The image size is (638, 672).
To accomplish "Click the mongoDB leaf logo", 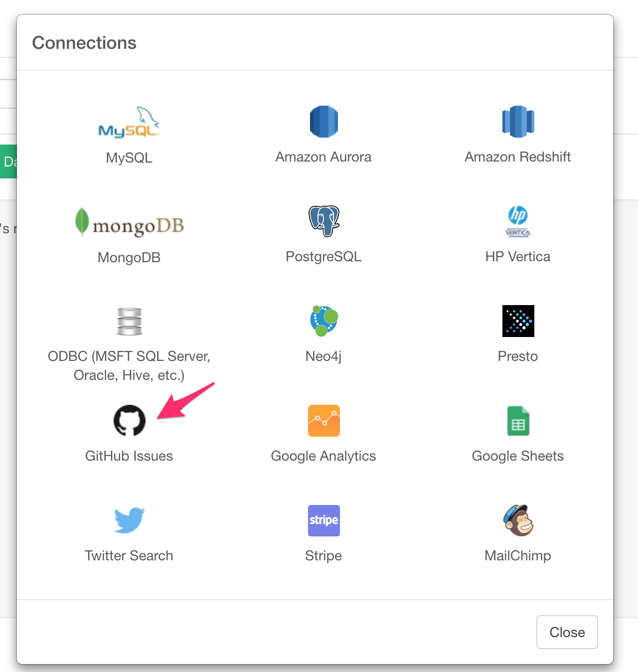I will point(129,222).
